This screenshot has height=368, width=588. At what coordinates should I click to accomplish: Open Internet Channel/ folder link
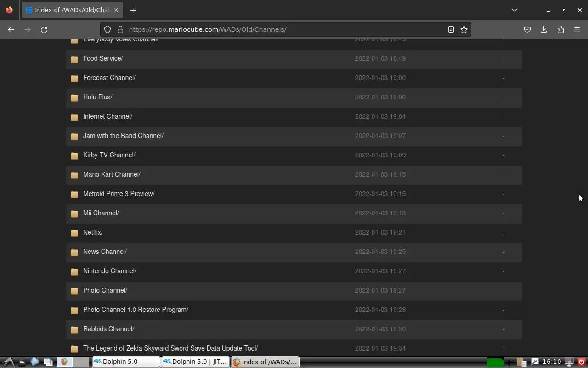click(107, 116)
